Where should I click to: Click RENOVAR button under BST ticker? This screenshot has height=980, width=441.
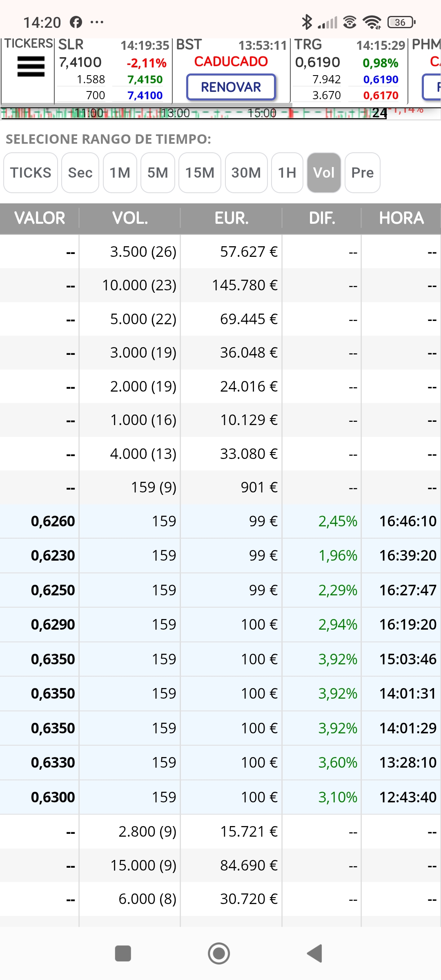[x=231, y=87]
